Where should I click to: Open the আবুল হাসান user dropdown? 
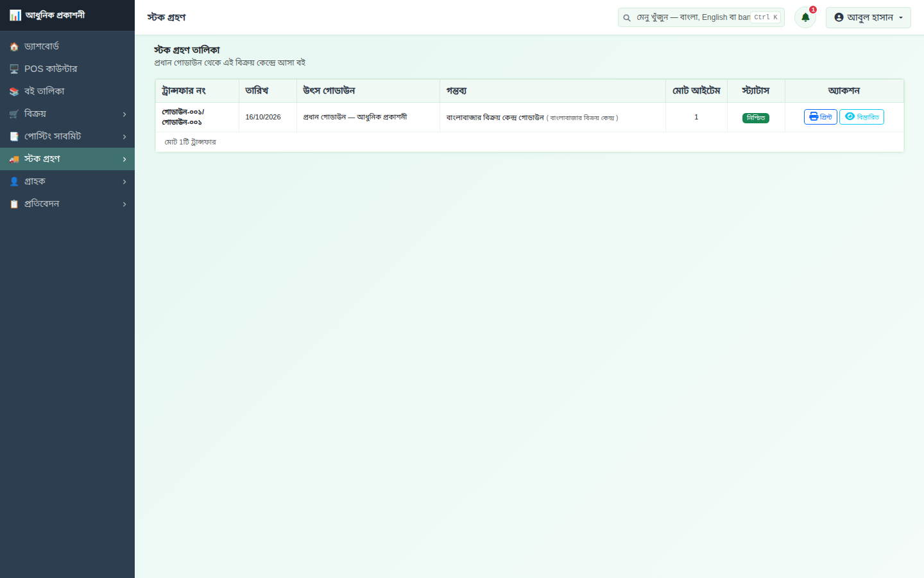point(868,17)
